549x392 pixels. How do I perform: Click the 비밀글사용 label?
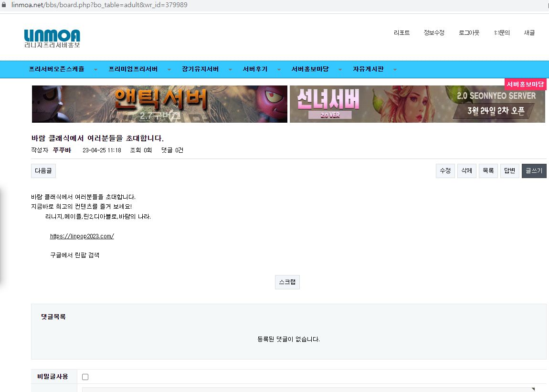[53, 377]
